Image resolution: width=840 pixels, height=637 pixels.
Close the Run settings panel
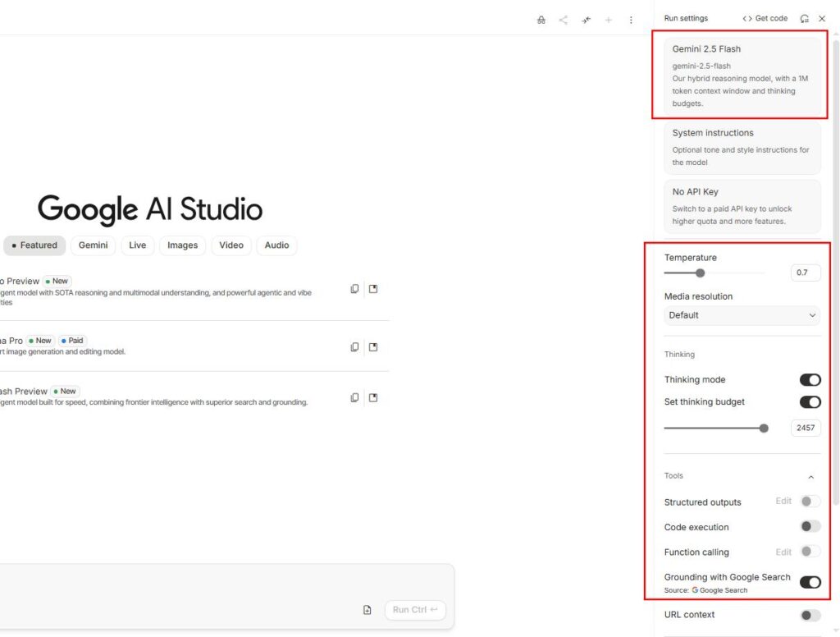coord(822,18)
